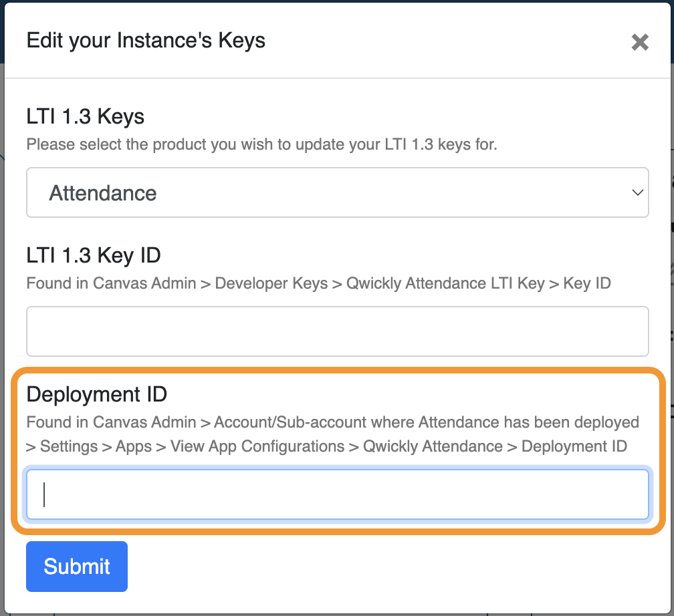Click the "LTI 1.3 Keys" section heading
674x616 pixels.
pyautogui.click(x=86, y=117)
